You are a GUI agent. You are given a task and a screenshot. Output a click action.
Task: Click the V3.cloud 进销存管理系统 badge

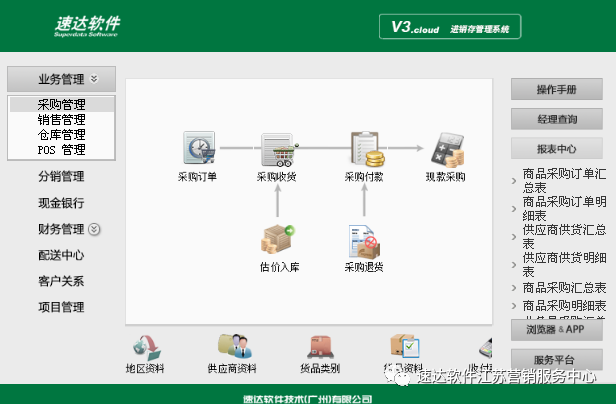pyautogui.click(x=450, y=27)
